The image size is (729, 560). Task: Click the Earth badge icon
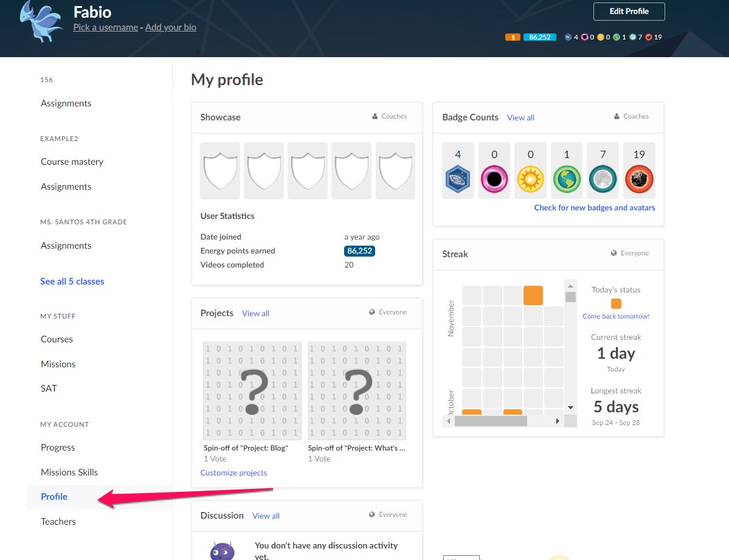[566, 179]
